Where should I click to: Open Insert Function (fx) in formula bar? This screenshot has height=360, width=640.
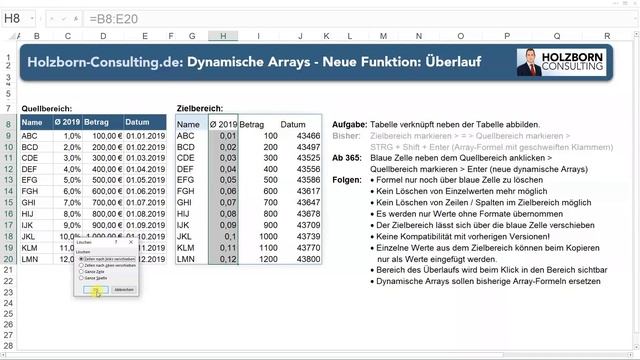[76, 19]
